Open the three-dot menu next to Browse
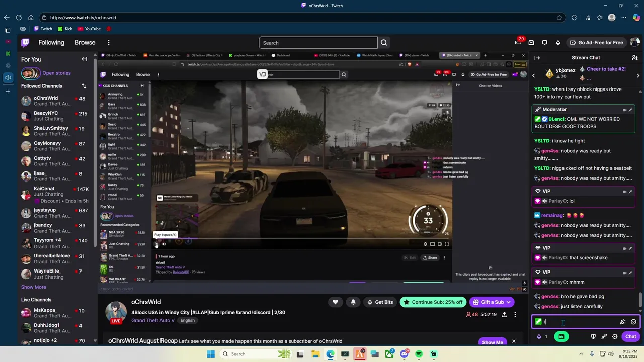This screenshot has height=362, width=644. (108, 43)
